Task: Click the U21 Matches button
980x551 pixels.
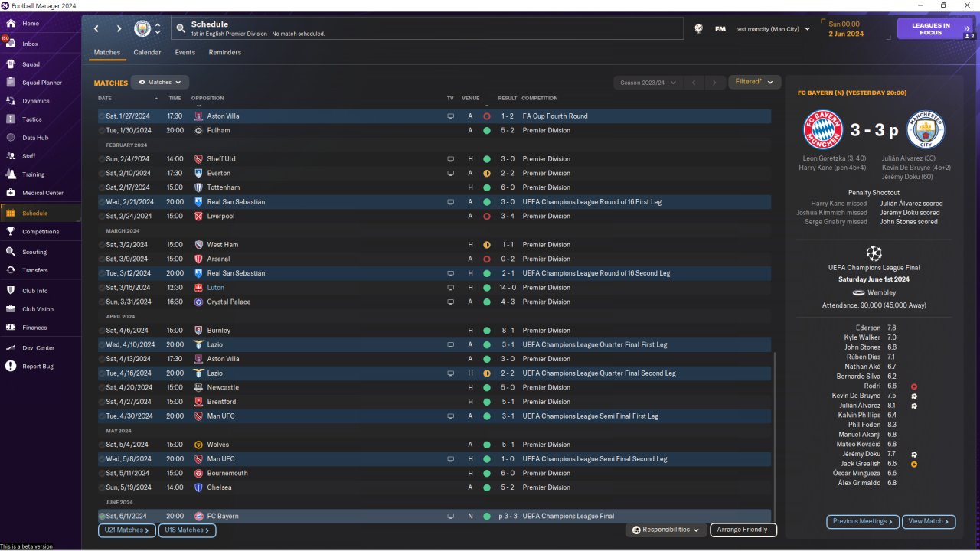Action: (x=127, y=530)
